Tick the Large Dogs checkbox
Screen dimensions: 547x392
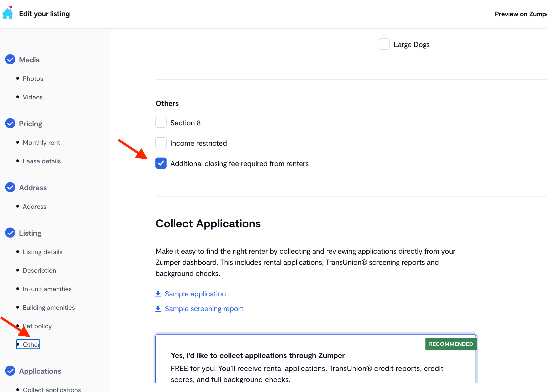coord(384,44)
